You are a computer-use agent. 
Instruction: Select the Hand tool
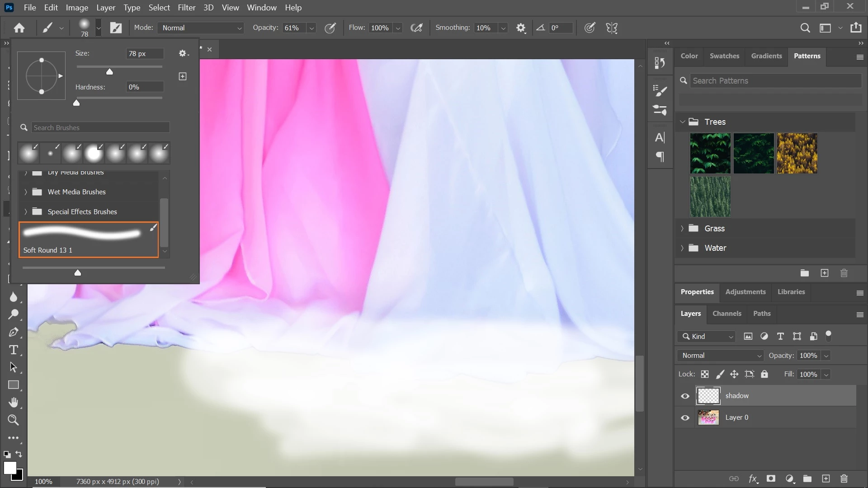14,403
